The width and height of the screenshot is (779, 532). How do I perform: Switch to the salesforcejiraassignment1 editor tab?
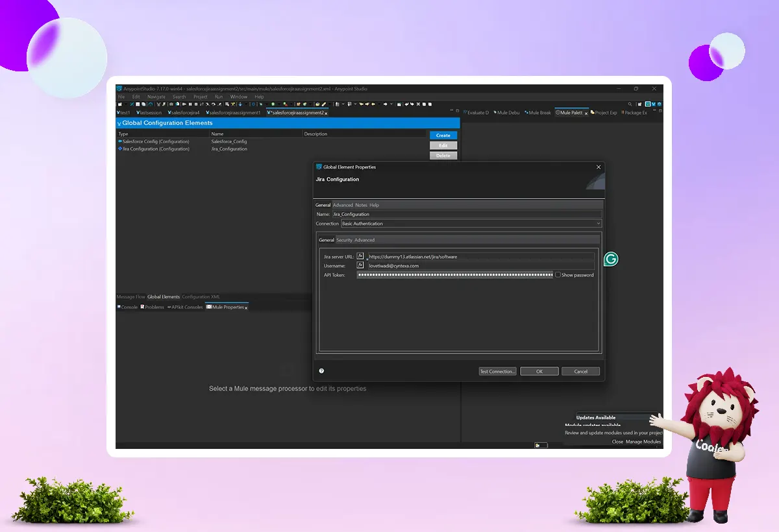click(233, 113)
